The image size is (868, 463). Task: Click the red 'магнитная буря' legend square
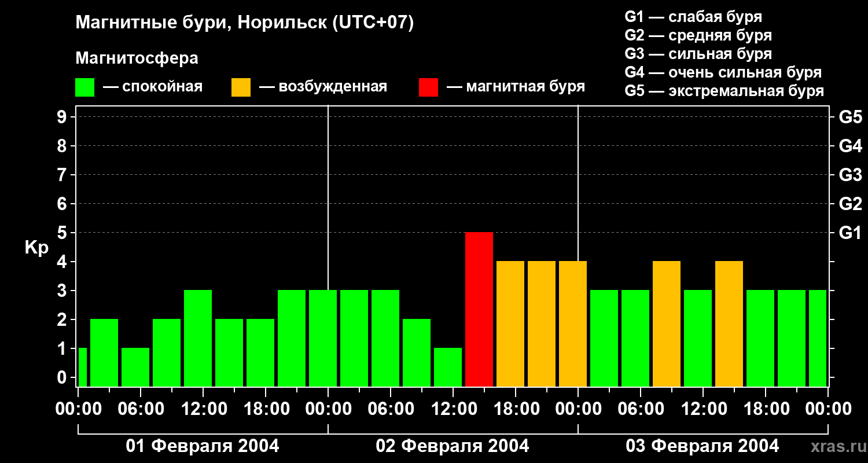click(x=428, y=87)
